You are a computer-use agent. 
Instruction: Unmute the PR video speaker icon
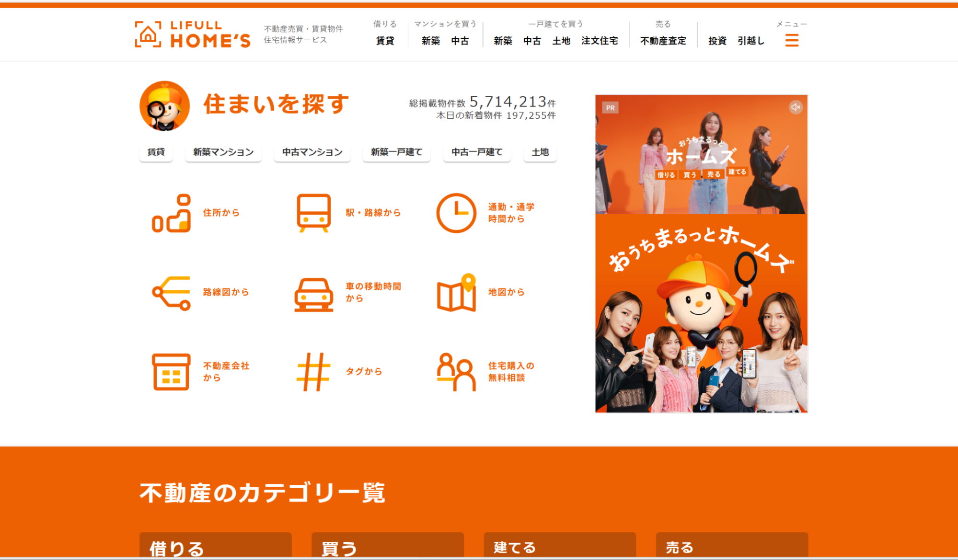(x=796, y=107)
